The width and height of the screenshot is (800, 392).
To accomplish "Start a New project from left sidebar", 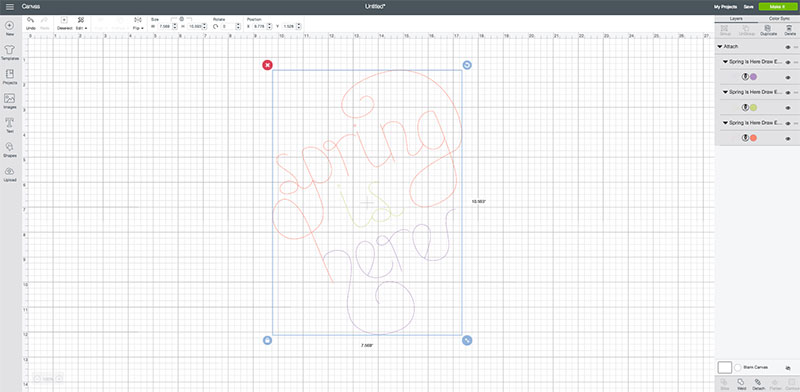I will (x=9, y=28).
